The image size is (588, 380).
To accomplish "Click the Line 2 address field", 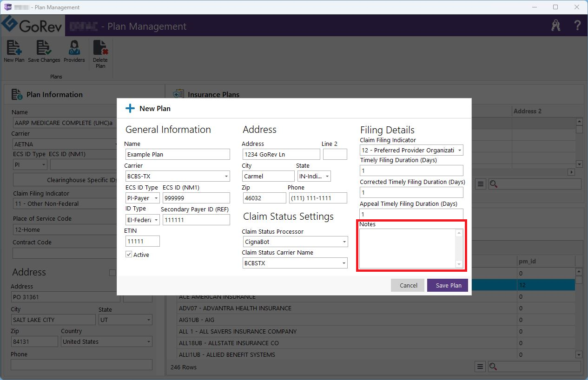I will coord(335,154).
